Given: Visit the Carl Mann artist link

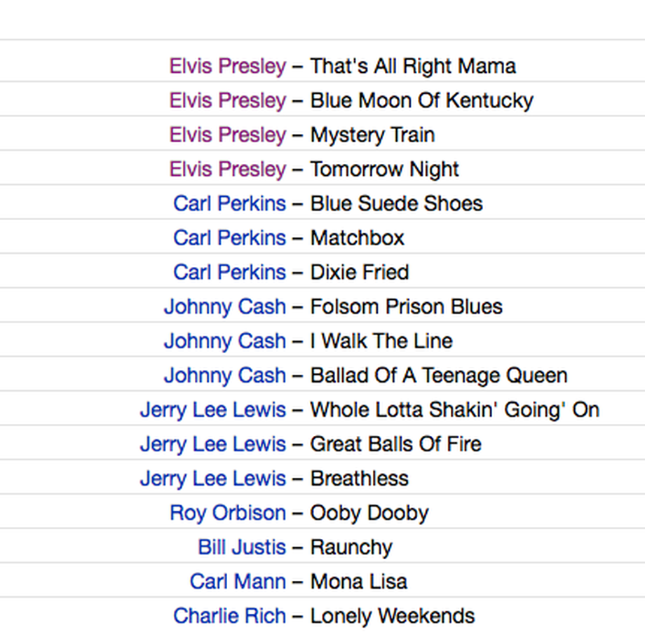Looking at the screenshot, I should (238, 582).
